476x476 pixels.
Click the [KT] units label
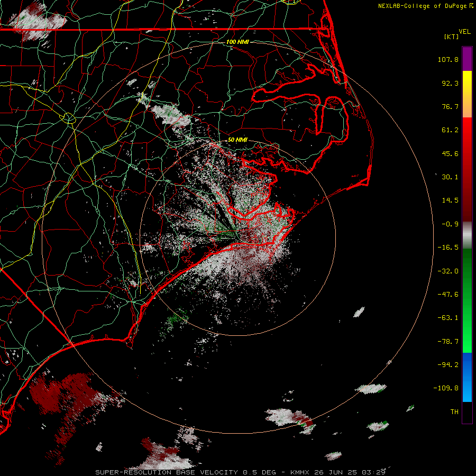point(451,36)
